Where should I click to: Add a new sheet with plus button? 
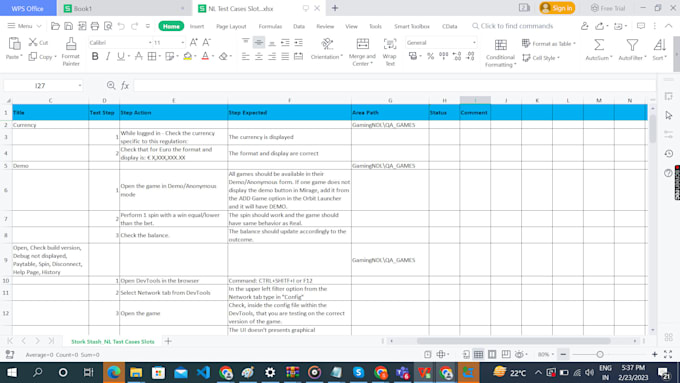point(168,341)
